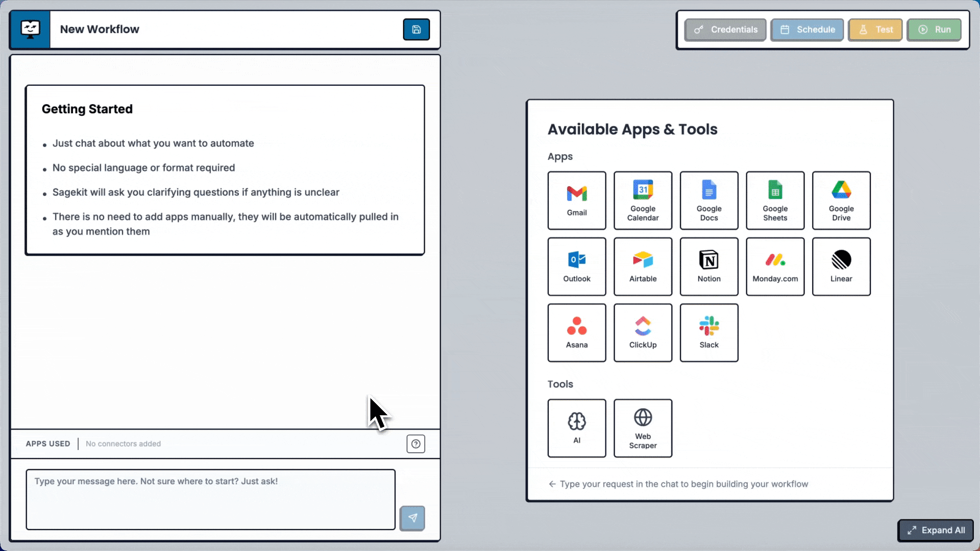Select the Linear app tile
980x551 pixels.
[841, 266]
